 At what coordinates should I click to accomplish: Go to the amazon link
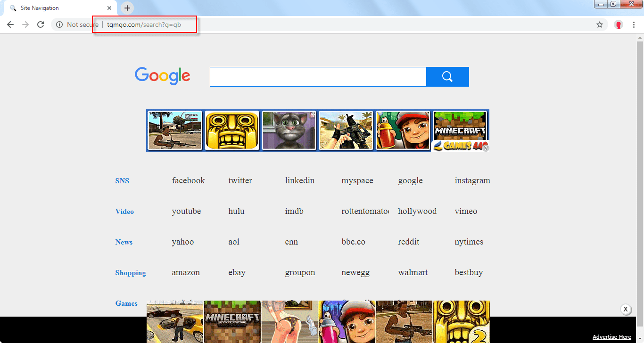tap(186, 272)
